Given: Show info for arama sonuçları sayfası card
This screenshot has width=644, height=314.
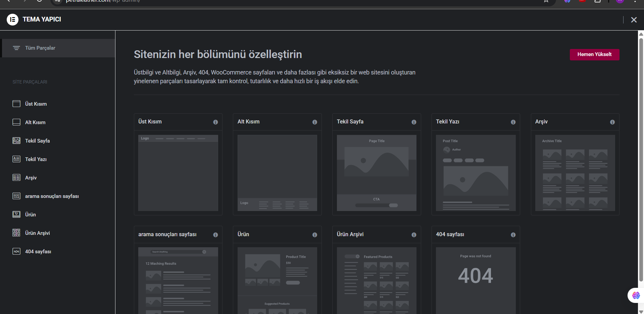Looking at the screenshot, I should coord(215,235).
